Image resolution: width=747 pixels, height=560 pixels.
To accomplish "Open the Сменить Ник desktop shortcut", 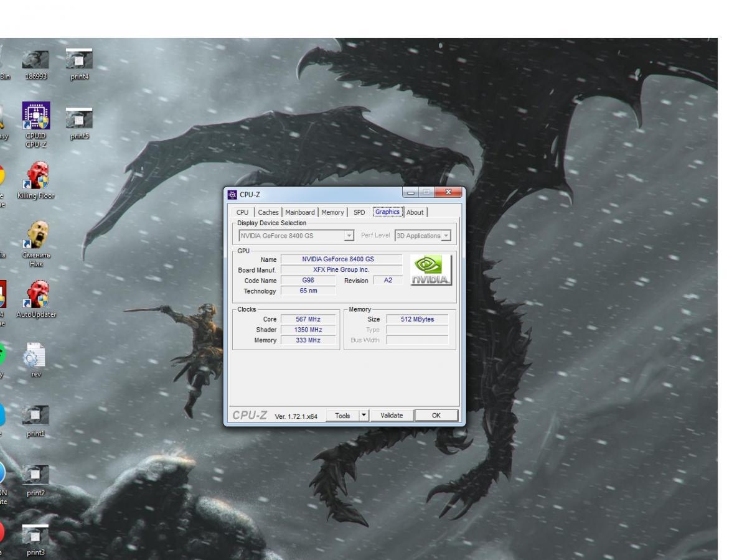I will click(x=36, y=244).
